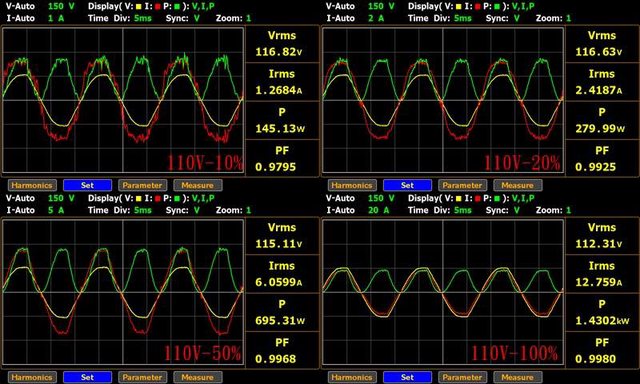
Task: Select Set button under 110V-10% waveform
Action: (x=87, y=185)
